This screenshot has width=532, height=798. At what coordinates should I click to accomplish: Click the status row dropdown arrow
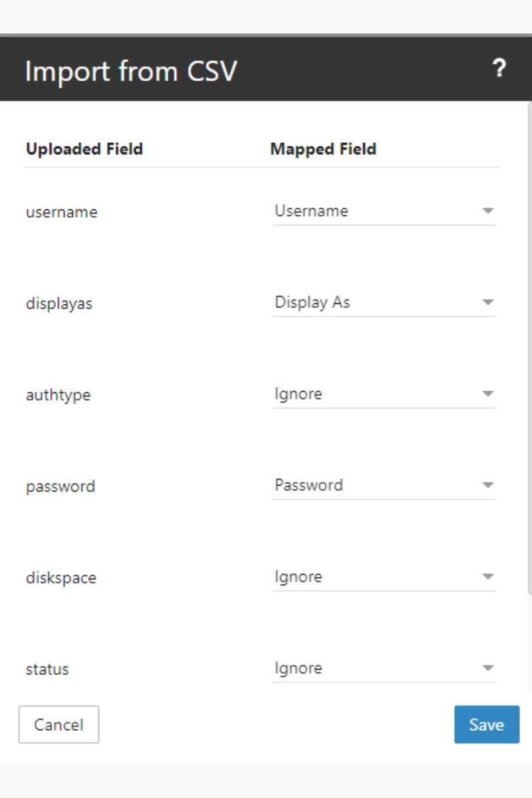[488, 668]
